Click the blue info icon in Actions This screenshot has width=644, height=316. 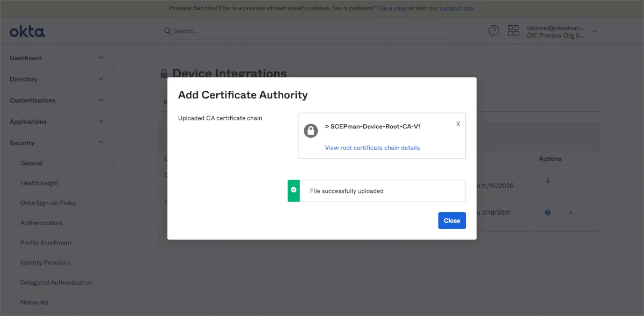click(547, 213)
